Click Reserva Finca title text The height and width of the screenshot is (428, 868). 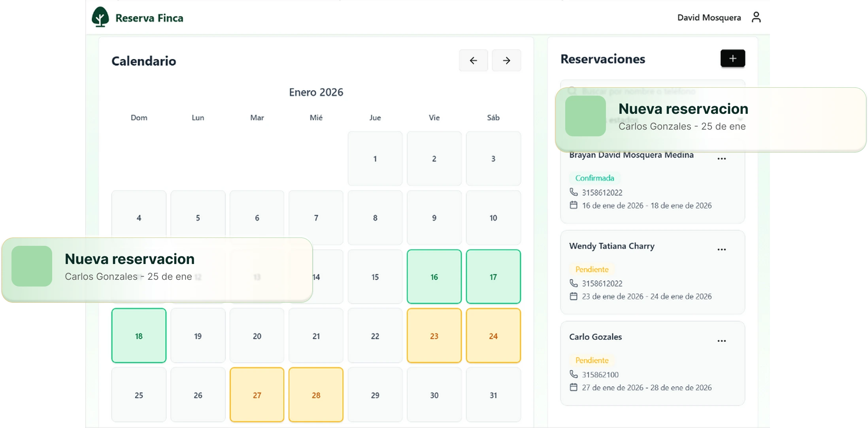tap(149, 18)
